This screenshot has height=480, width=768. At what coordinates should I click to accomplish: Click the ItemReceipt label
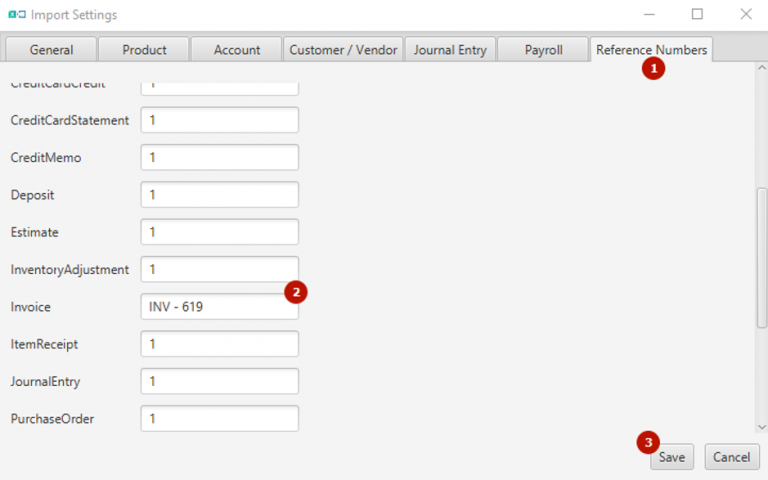click(x=44, y=344)
